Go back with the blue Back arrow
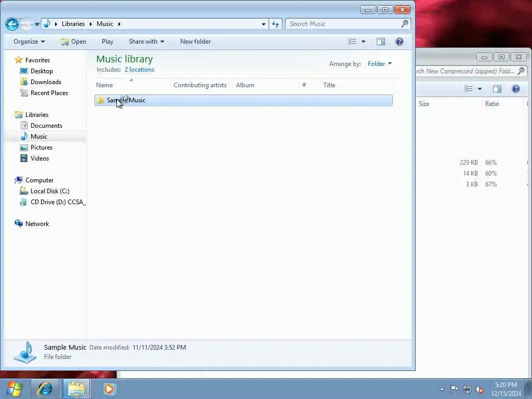Image resolution: width=532 pixels, height=399 pixels. (x=12, y=24)
